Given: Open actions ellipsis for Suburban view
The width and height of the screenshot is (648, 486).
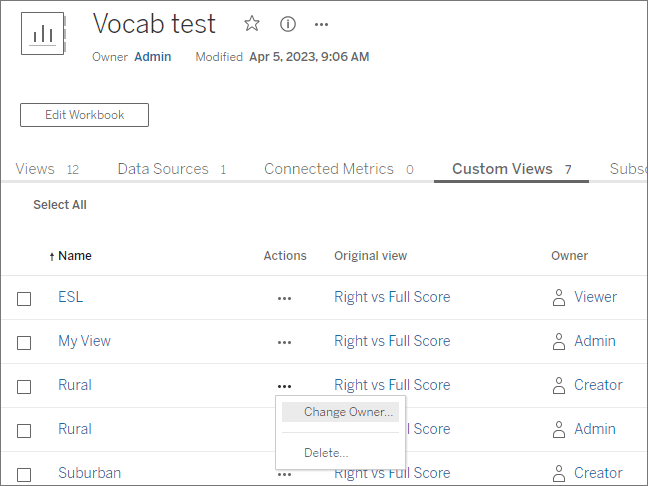Looking at the screenshot, I should [285, 473].
